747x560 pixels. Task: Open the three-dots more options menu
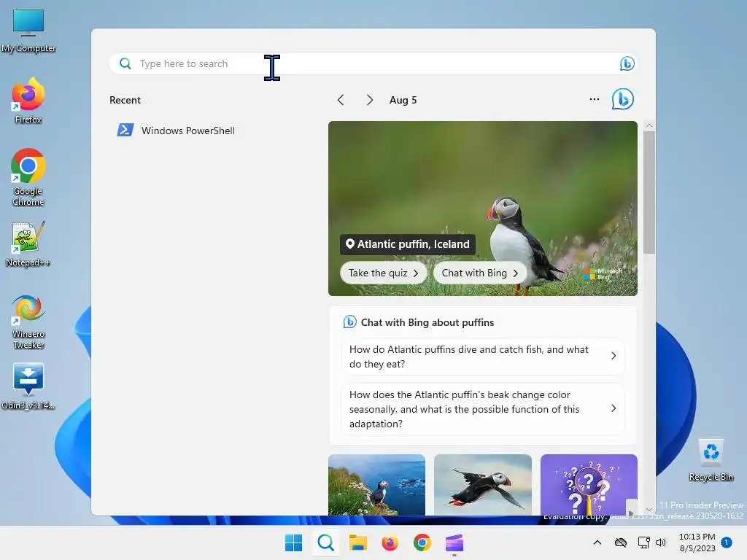595,99
